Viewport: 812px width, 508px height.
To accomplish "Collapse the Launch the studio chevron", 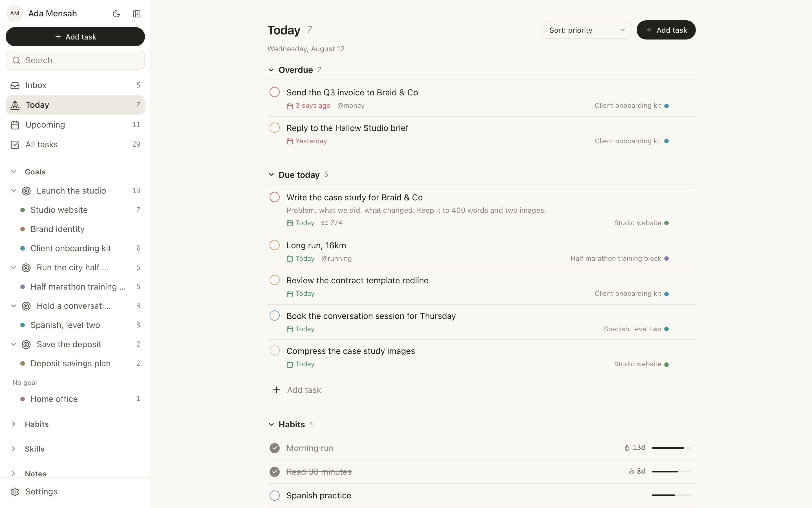I will [x=14, y=191].
